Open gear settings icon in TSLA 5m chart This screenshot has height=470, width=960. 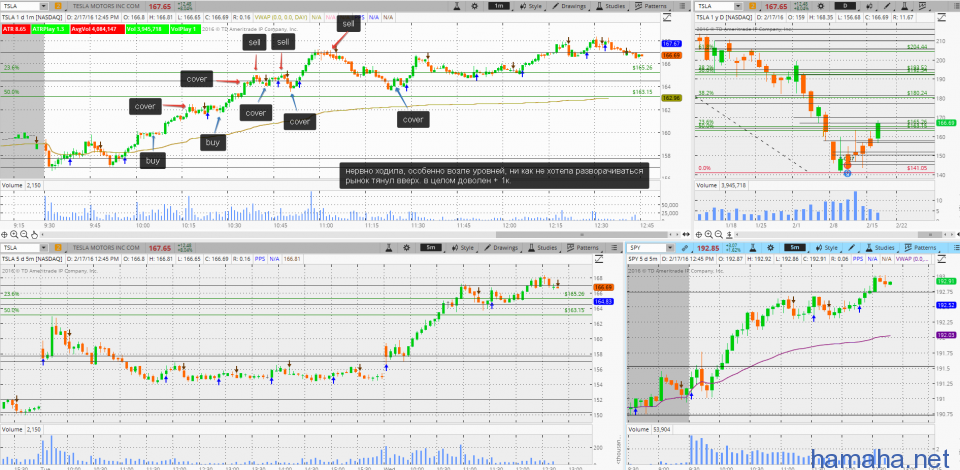coord(407,248)
